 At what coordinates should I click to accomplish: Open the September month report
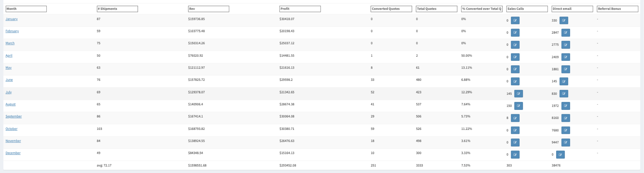[13, 116]
